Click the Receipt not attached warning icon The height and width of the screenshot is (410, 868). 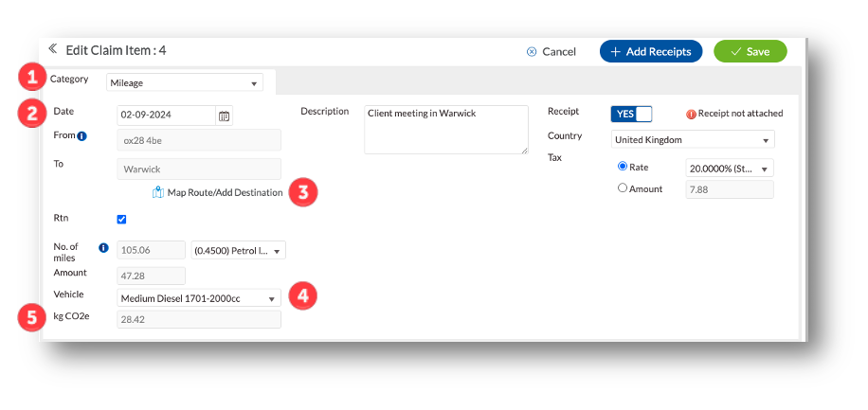pyautogui.click(x=691, y=114)
